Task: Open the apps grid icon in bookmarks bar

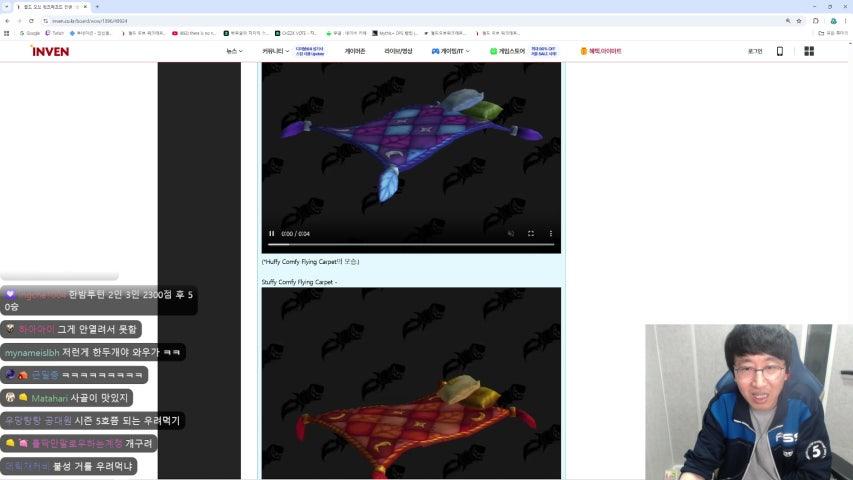Action: click(x=7, y=33)
